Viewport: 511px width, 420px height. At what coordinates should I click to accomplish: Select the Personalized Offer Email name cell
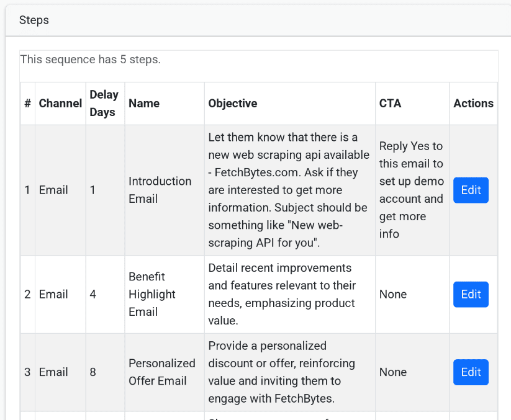pos(161,372)
